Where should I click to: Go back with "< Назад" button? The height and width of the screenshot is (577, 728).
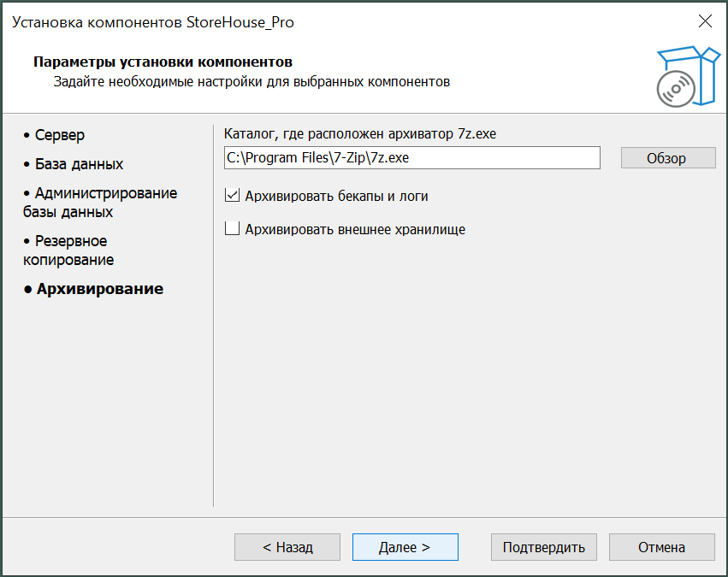(x=287, y=547)
